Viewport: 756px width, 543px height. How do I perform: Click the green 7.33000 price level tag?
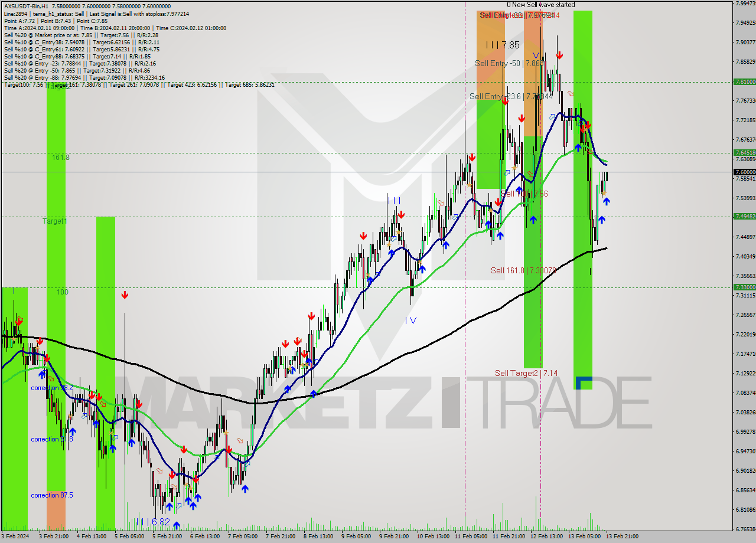pos(744,287)
